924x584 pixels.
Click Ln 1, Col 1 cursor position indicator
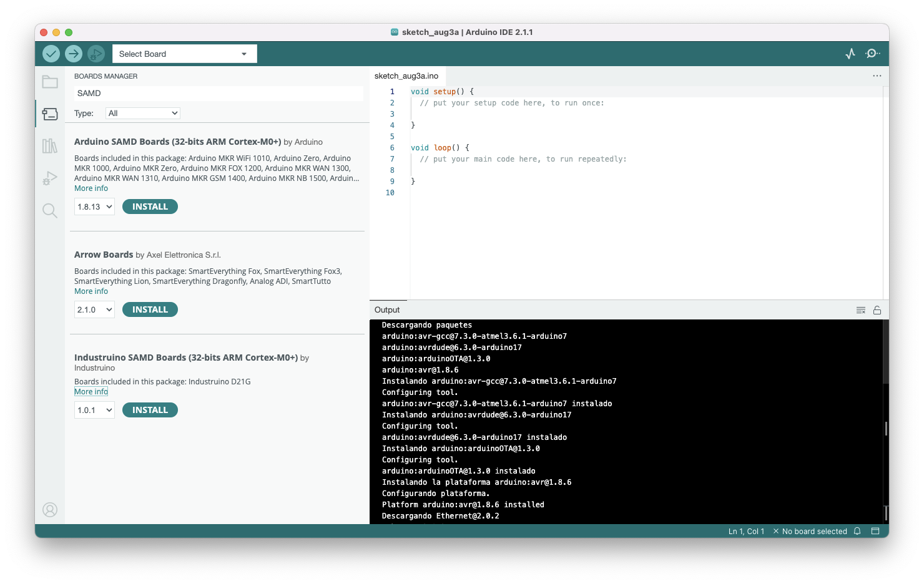coord(746,531)
